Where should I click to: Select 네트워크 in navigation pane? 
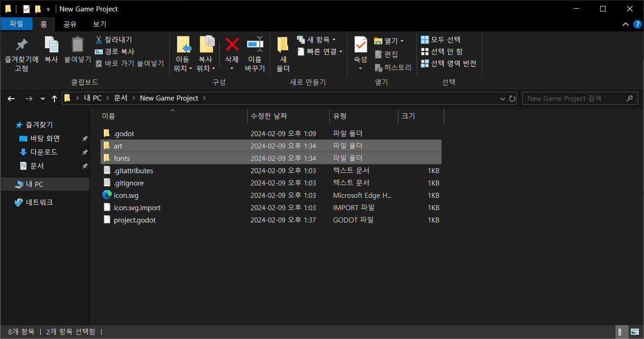(39, 202)
